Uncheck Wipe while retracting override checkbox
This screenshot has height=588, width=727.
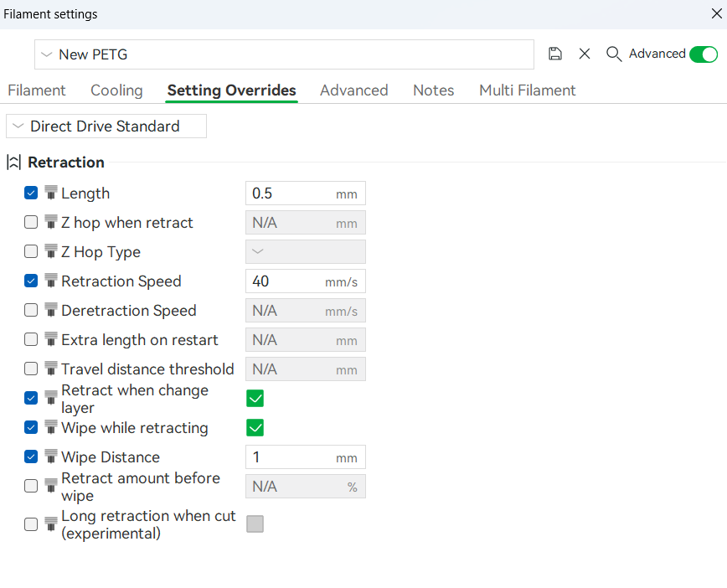coord(31,427)
